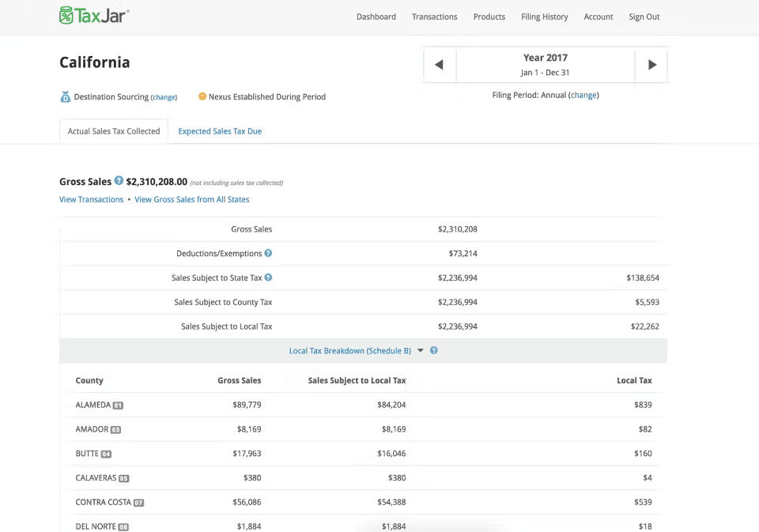Open the Transactions navigation item
This screenshot has width=759, height=532.
(434, 17)
